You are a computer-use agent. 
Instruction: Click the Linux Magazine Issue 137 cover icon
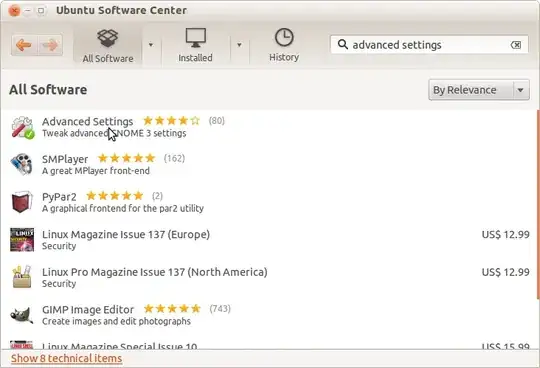(22, 240)
